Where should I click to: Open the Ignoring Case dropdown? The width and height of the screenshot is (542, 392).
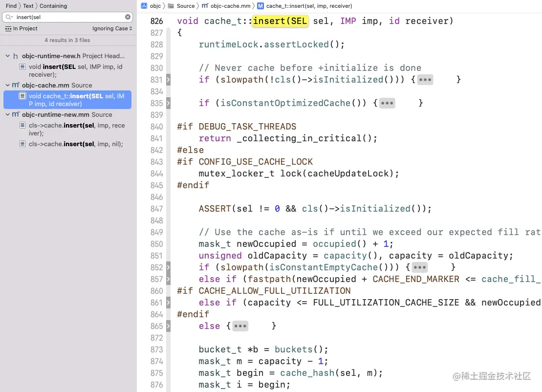tap(112, 28)
